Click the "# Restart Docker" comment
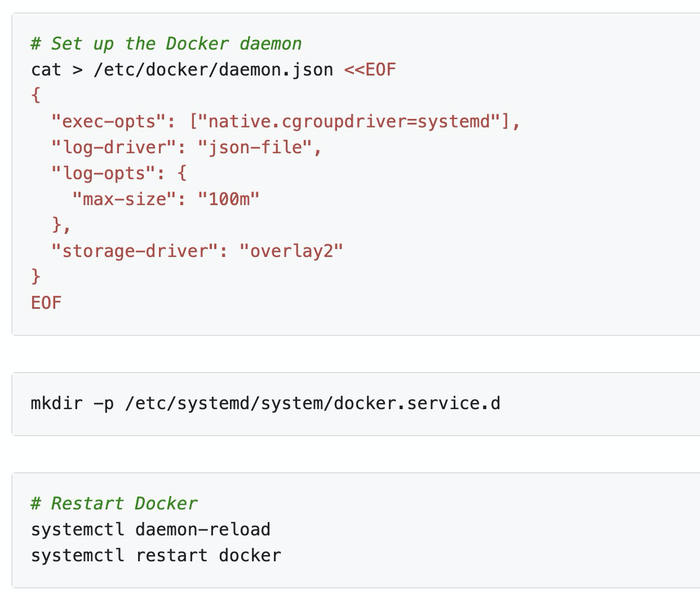The height and width of the screenshot is (594, 700). [114, 504]
